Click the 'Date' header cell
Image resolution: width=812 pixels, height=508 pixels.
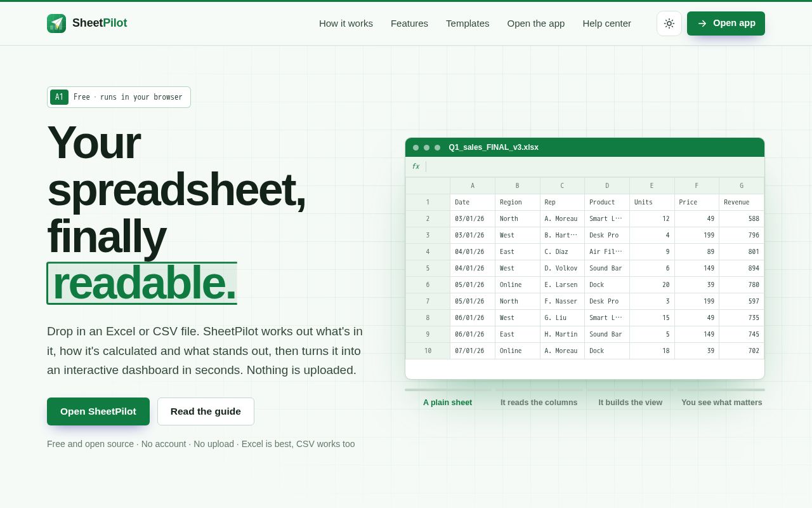pos(473,202)
